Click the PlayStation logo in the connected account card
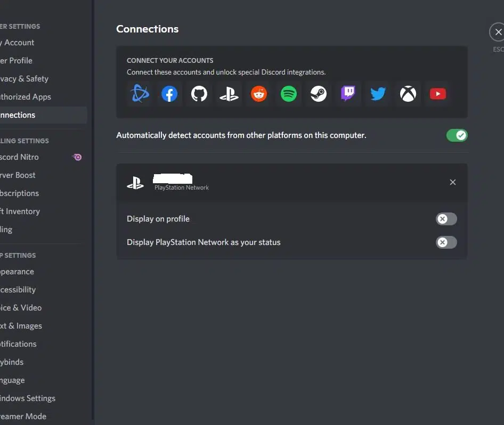This screenshot has height=425, width=504. 135,183
